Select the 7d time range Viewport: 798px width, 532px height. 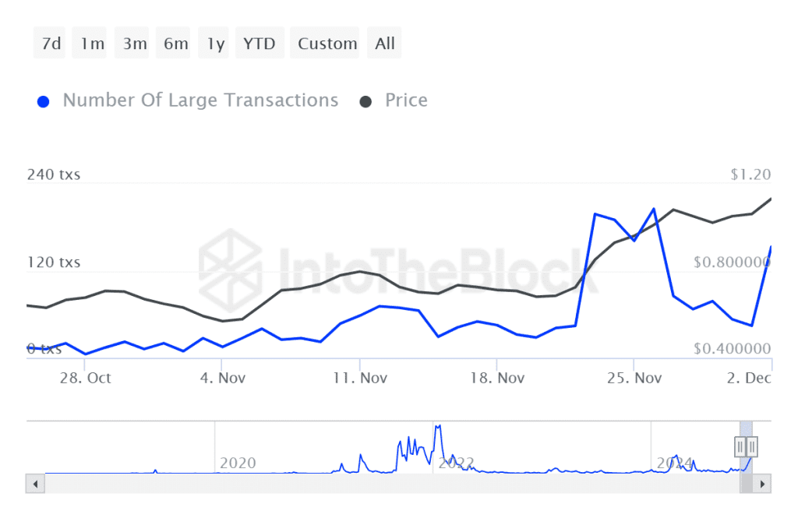tap(49, 44)
